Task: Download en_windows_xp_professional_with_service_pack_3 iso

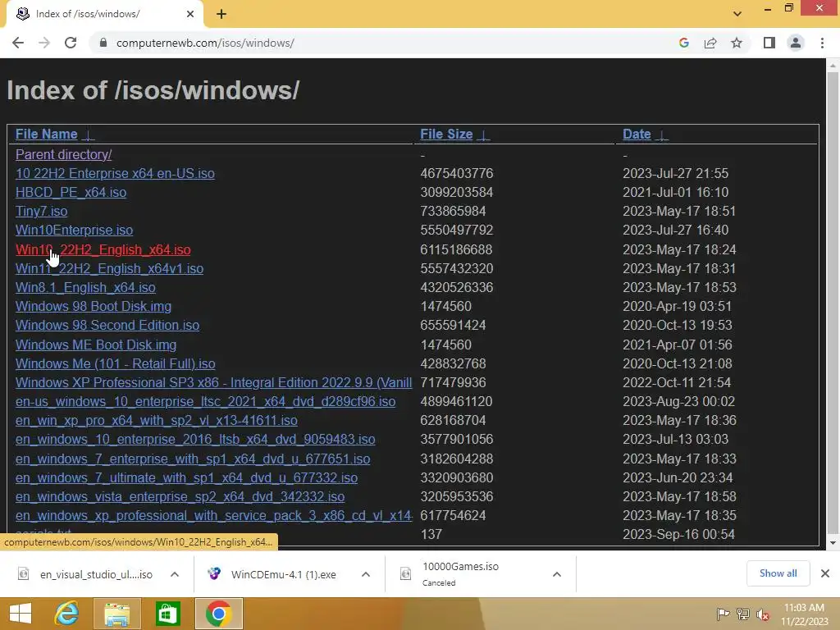Action: click(x=214, y=515)
